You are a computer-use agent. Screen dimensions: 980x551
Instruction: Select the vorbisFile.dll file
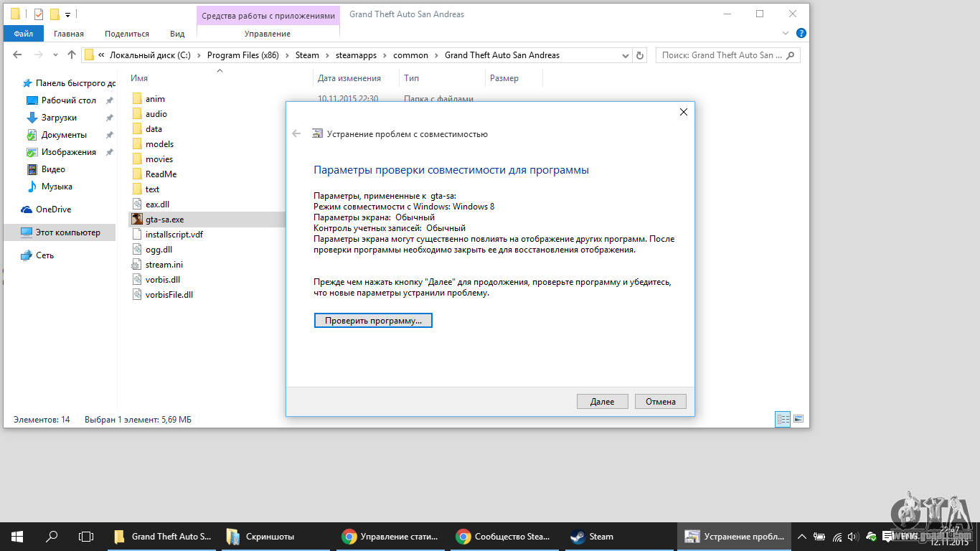pos(169,295)
